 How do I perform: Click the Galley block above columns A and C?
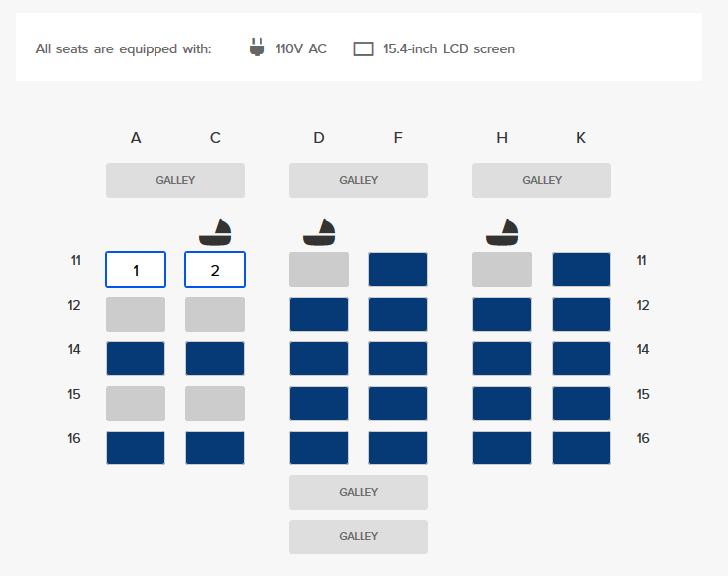click(x=175, y=180)
